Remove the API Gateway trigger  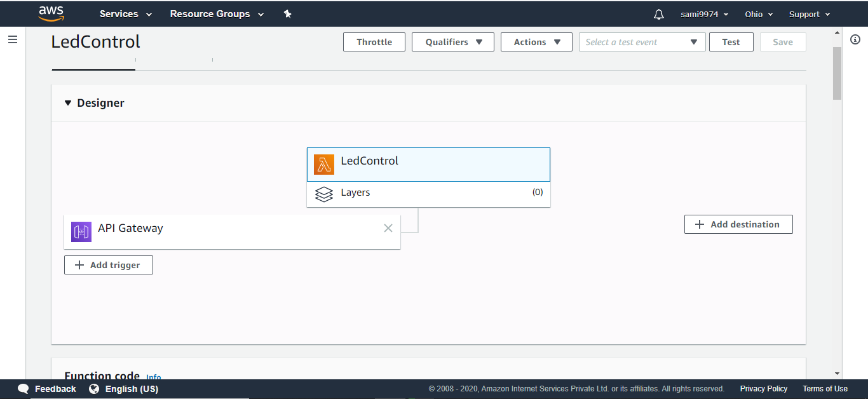388,228
